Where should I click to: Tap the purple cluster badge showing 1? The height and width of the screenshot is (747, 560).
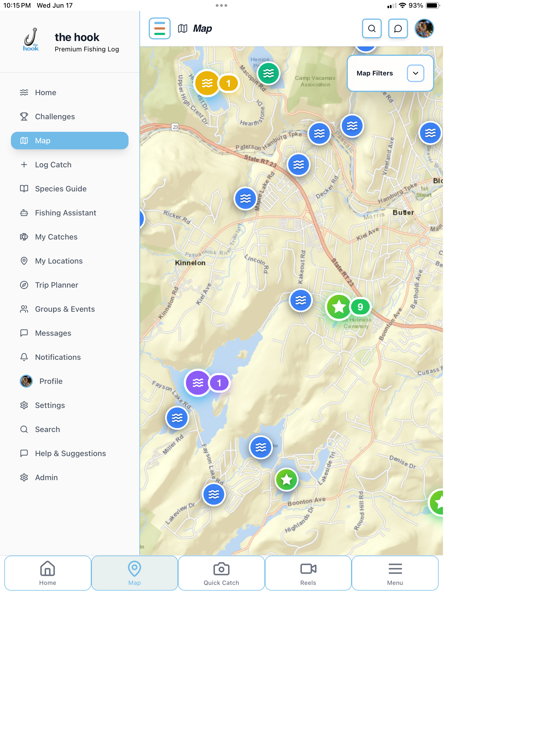click(x=219, y=383)
